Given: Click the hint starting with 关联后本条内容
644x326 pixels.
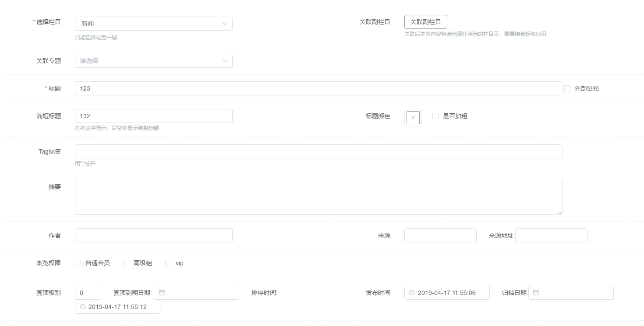Looking at the screenshot, I should (x=475, y=34).
